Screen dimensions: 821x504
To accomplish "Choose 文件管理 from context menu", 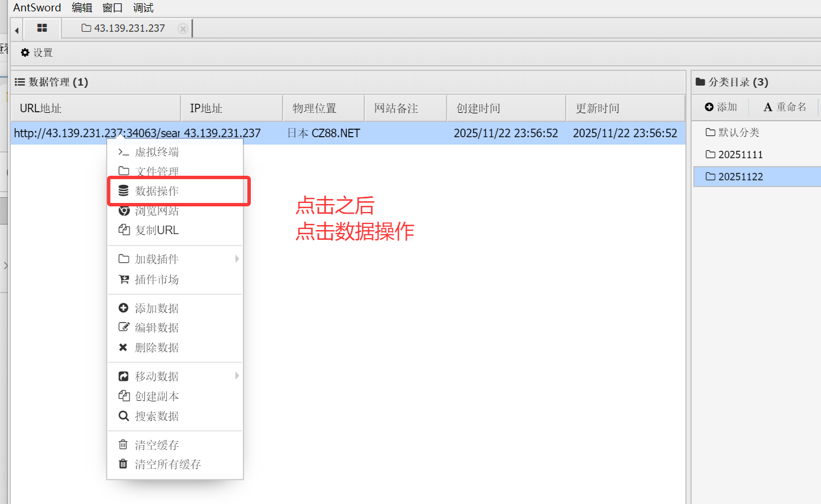I will [175, 171].
